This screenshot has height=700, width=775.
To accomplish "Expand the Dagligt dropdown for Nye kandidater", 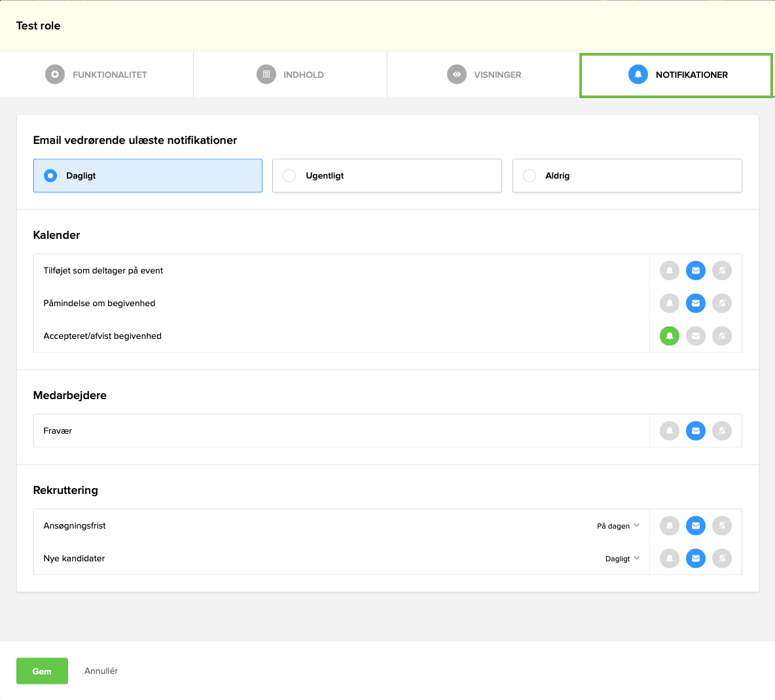I will click(622, 559).
